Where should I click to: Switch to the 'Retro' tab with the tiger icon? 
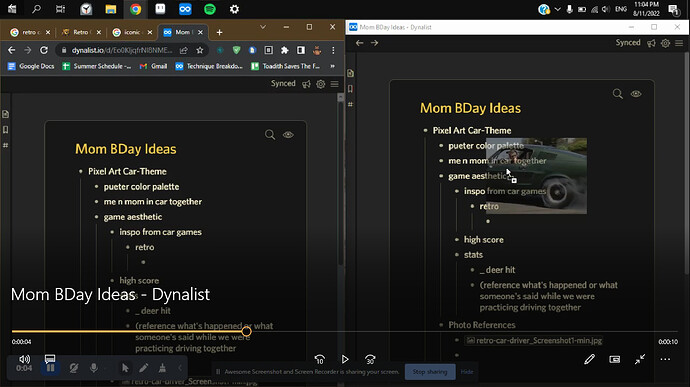81,32
